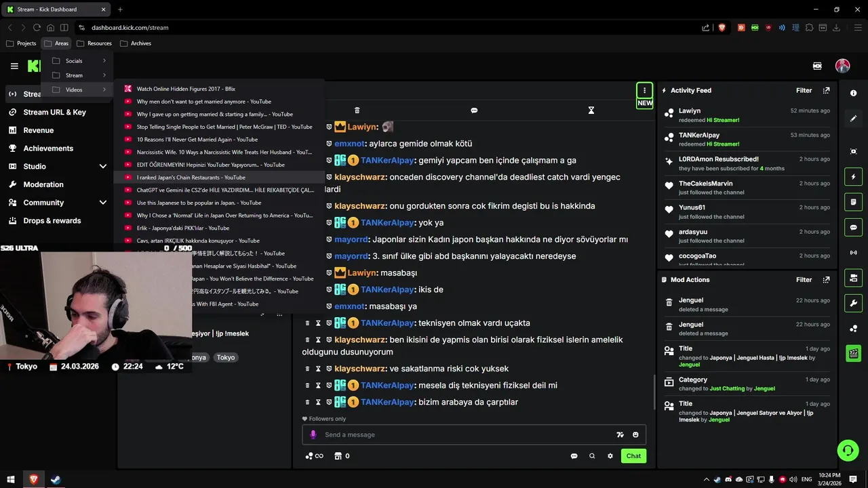The height and width of the screenshot is (488, 868).
Task: Open the Mod Actions Filter
Action: tap(804, 279)
